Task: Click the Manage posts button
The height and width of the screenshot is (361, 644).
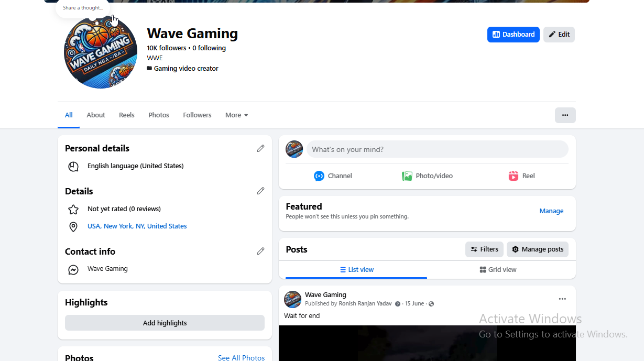Action: 538,249
